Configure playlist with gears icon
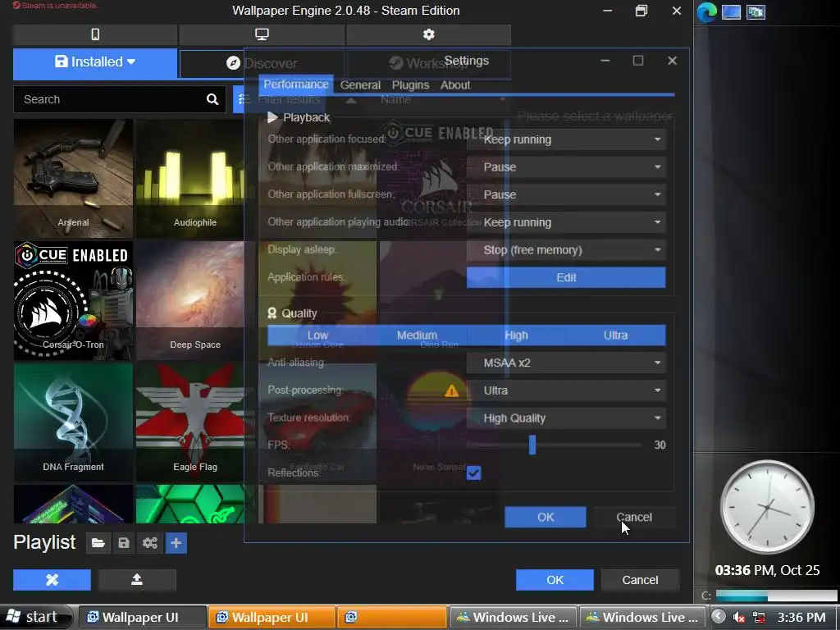Viewport: 840px width, 630px height. point(150,543)
